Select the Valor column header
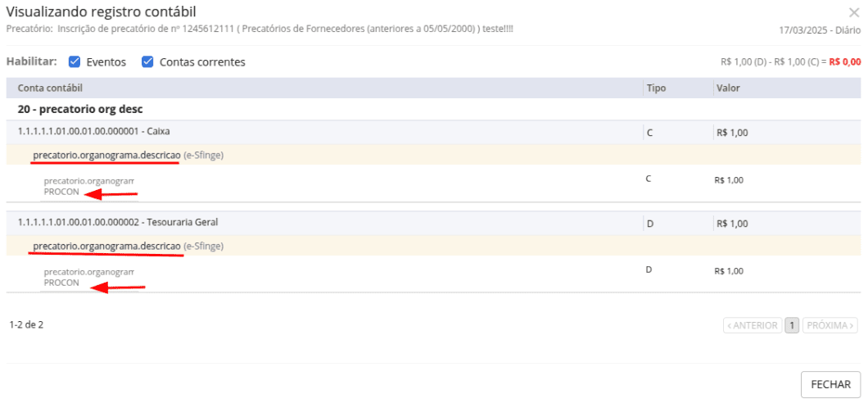The height and width of the screenshot is (403, 868). point(728,88)
